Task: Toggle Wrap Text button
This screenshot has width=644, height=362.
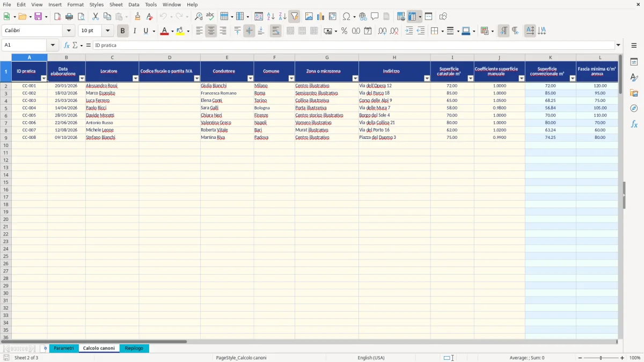Action: [276, 31]
